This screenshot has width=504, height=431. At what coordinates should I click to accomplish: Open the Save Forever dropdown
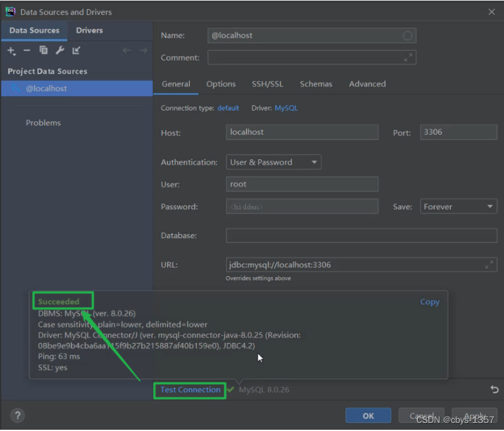458,207
